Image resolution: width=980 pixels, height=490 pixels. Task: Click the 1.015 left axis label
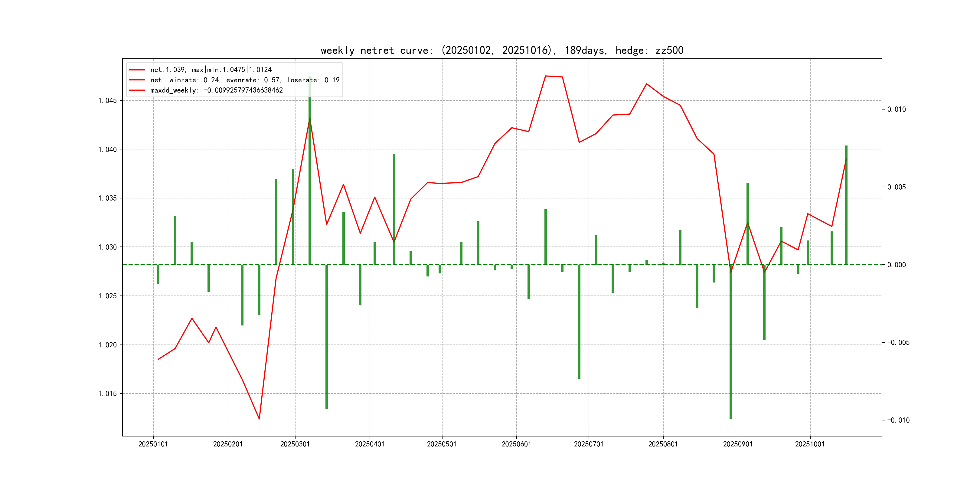[107, 394]
